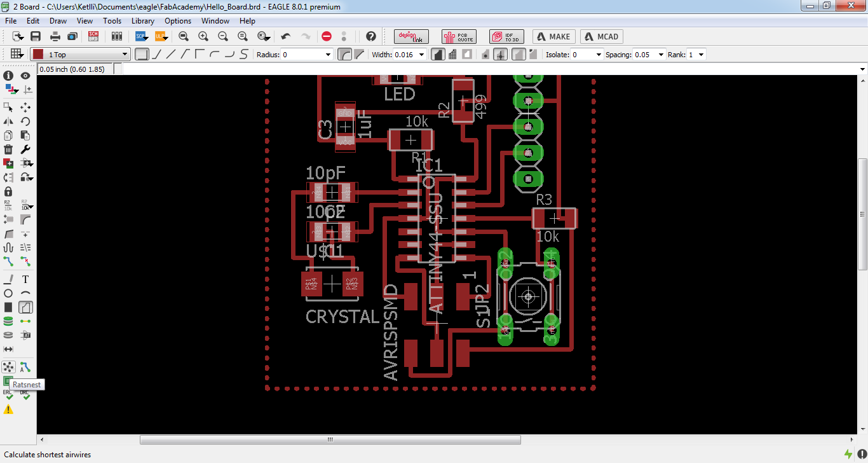Select the Circle drawing tool
The image size is (868, 463).
8,293
